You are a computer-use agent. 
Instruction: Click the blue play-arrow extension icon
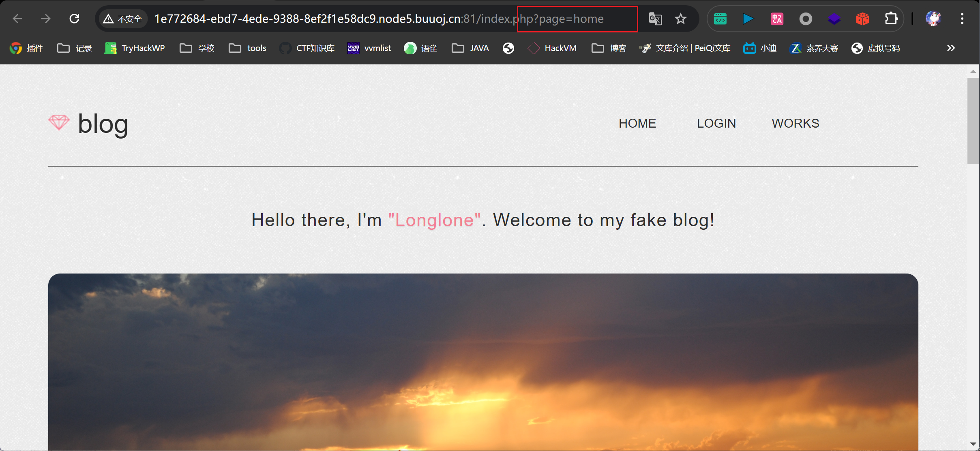748,19
